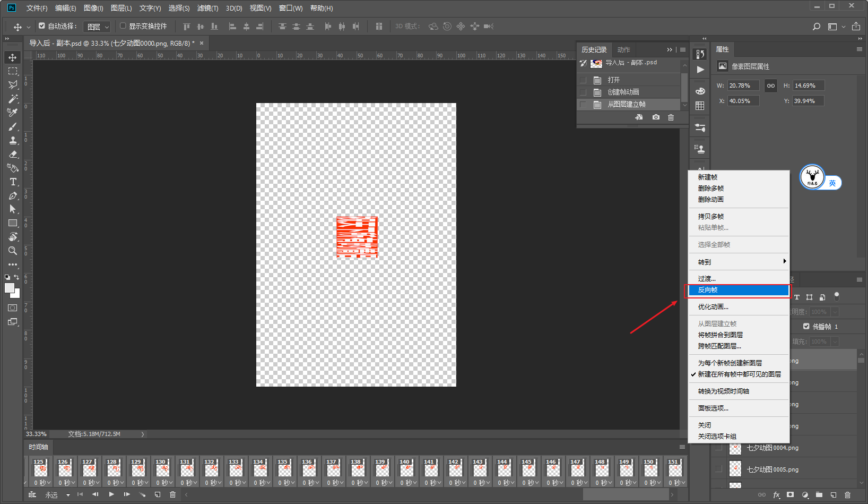868x504 pixels.
Task: Select the Zoom magnifier tool
Action: coord(13,251)
